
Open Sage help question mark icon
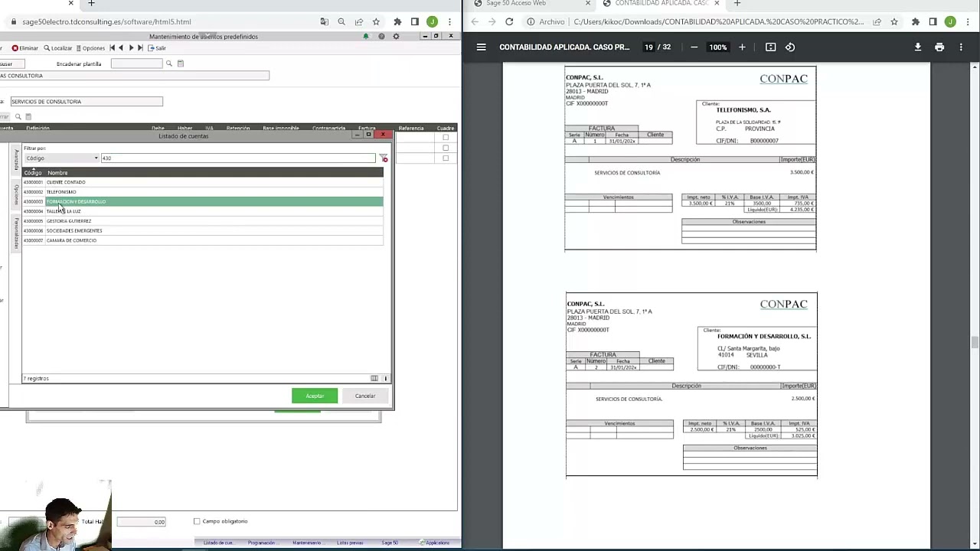[381, 37]
